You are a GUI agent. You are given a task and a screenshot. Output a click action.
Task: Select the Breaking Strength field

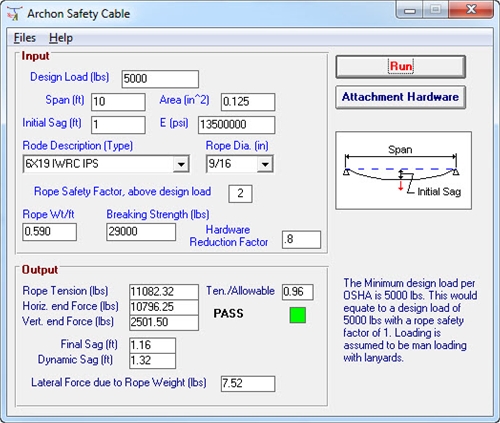(141, 232)
